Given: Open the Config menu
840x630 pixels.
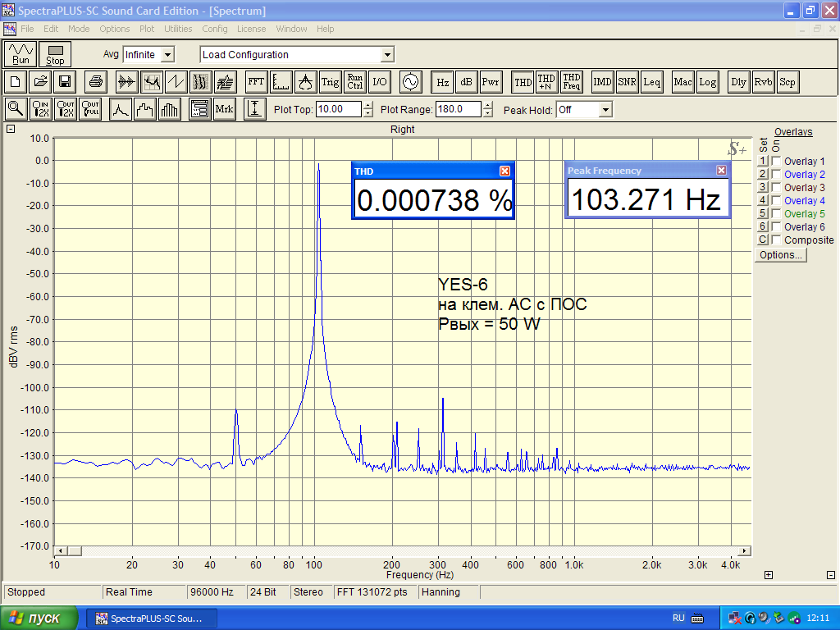Looking at the screenshot, I should 215,29.
